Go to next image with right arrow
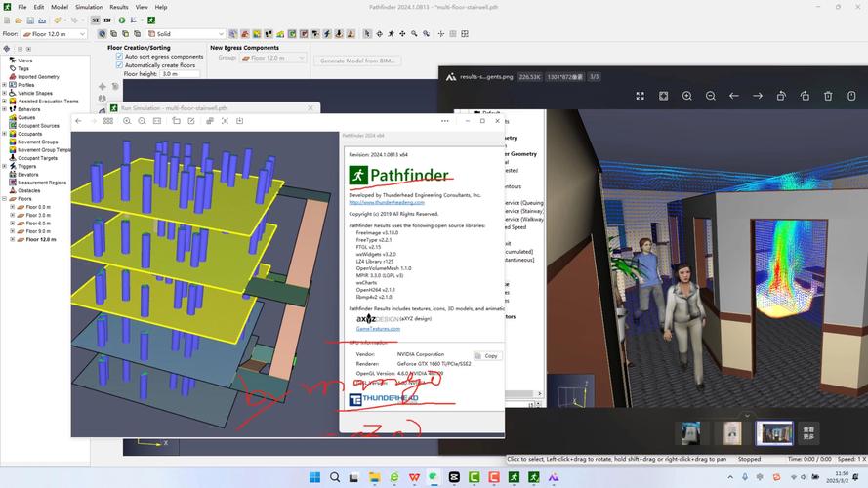 (758, 96)
